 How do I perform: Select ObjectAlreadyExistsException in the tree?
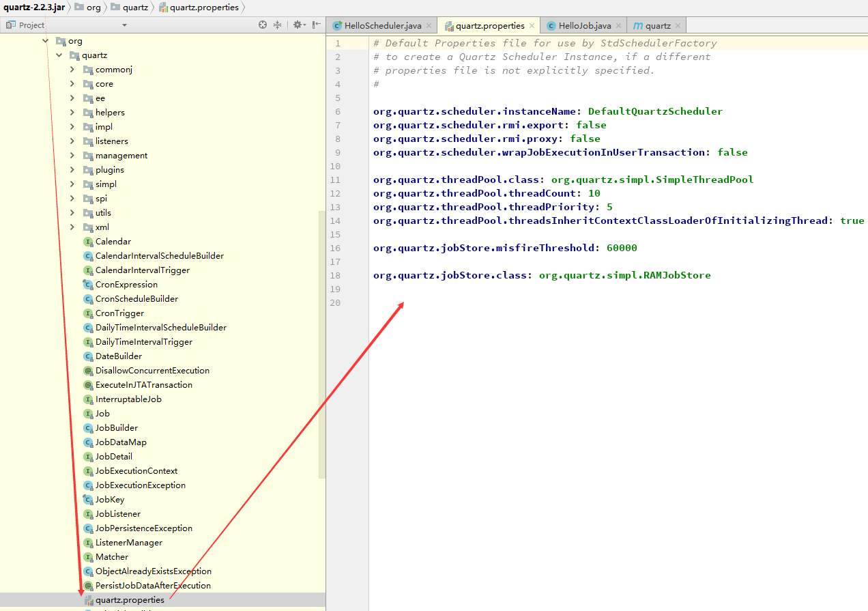click(x=154, y=571)
